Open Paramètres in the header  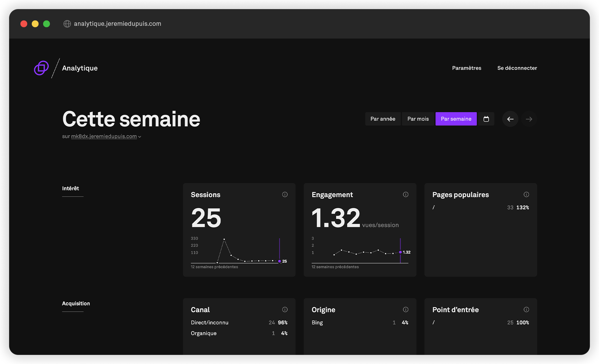tap(467, 68)
